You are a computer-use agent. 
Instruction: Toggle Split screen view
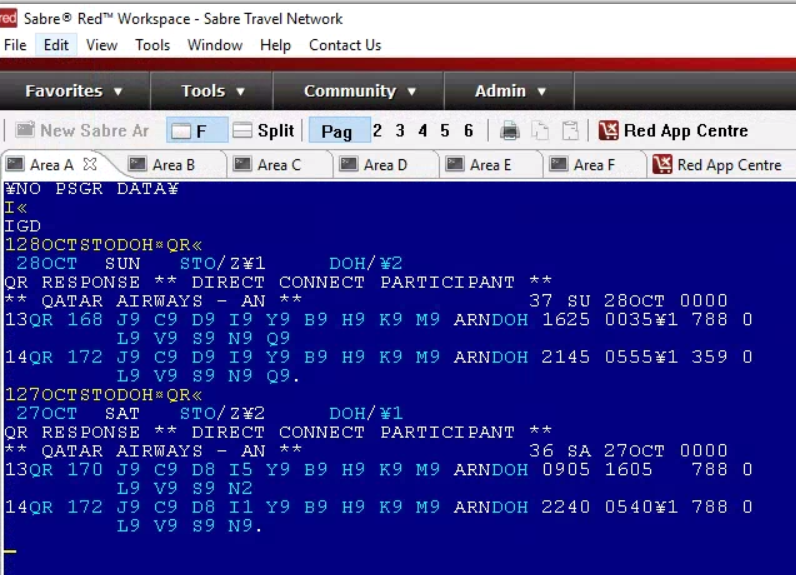click(x=264, y=131)
